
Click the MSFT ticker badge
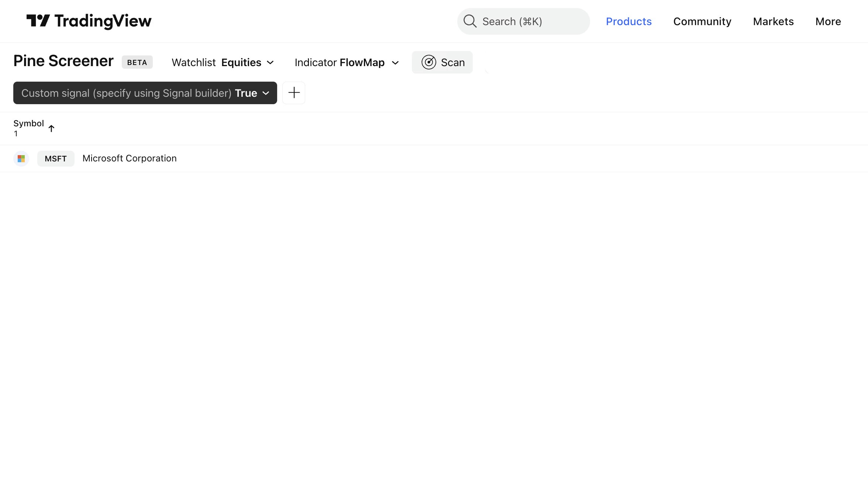pyautogui.click(x=56, y=158)
